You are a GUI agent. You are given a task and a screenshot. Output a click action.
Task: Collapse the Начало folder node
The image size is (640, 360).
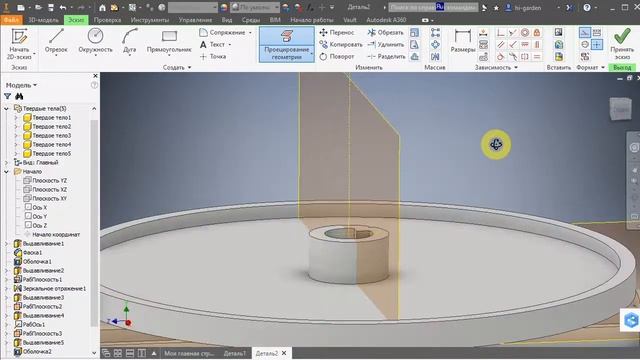tap(6, 171)
